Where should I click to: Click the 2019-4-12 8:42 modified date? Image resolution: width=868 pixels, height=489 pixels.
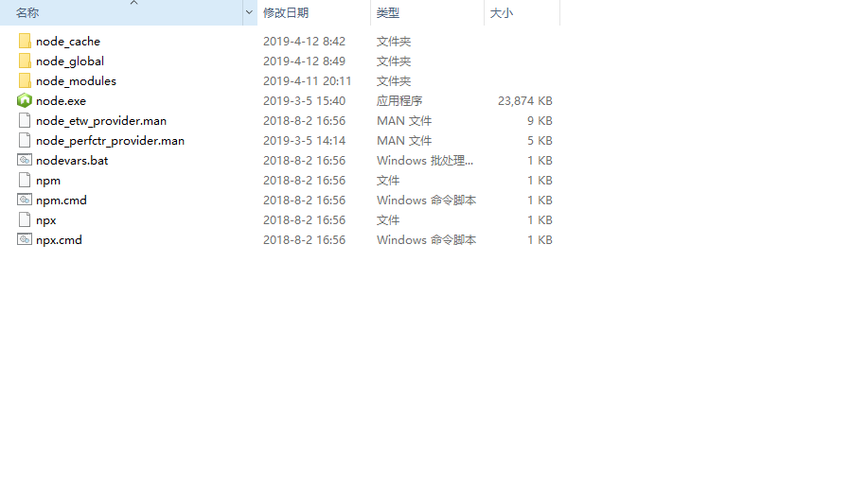(x=304, y=42)
